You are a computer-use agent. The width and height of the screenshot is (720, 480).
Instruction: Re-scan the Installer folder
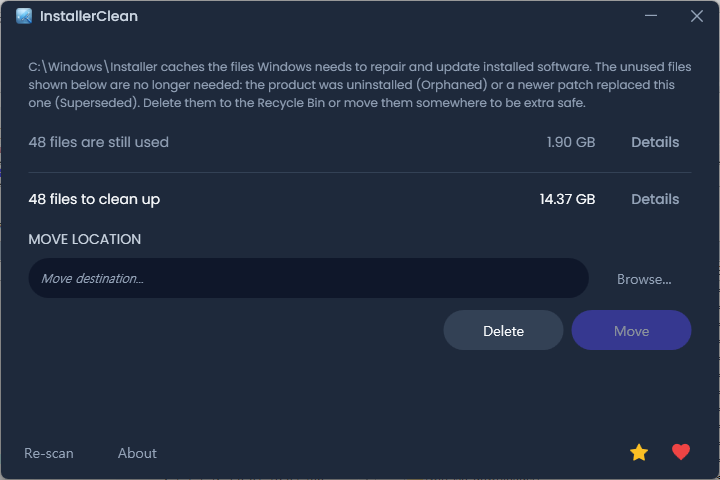pyautogui.click(x=49, y=453)
